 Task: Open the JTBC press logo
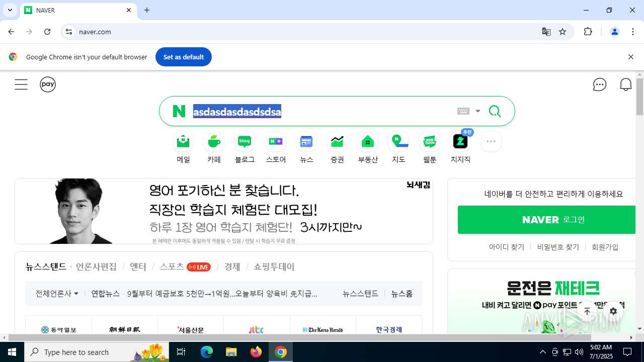coord(257,329)
